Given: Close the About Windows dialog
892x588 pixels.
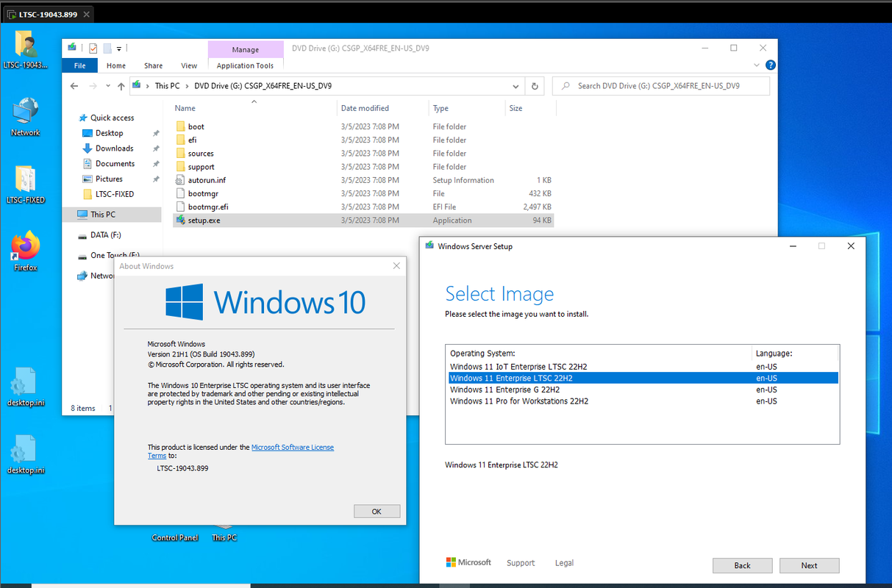Looking at the screenshot, I should (x=396, y=266).
